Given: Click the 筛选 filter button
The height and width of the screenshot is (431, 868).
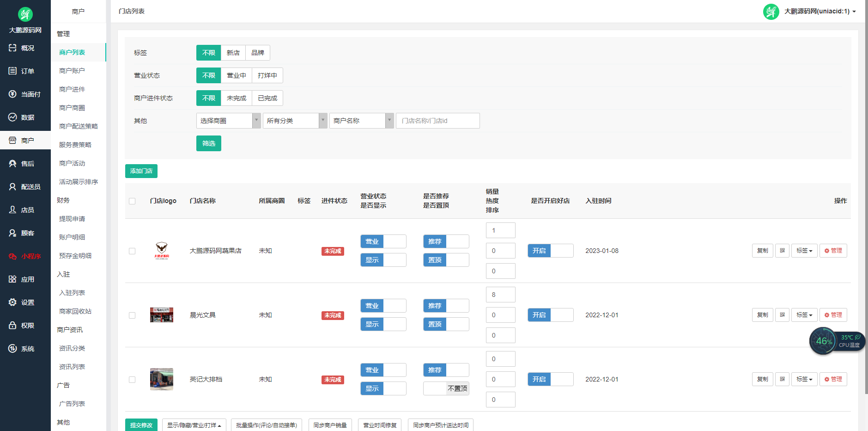Looking at the screenshot, I should pyautogui.click(x=208, y=143).
